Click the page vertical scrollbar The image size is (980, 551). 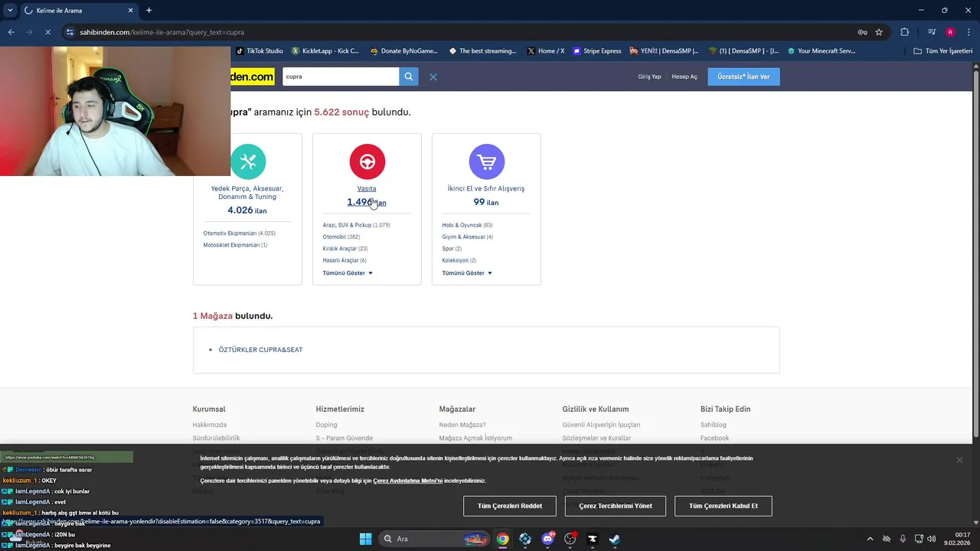(975, 253)
